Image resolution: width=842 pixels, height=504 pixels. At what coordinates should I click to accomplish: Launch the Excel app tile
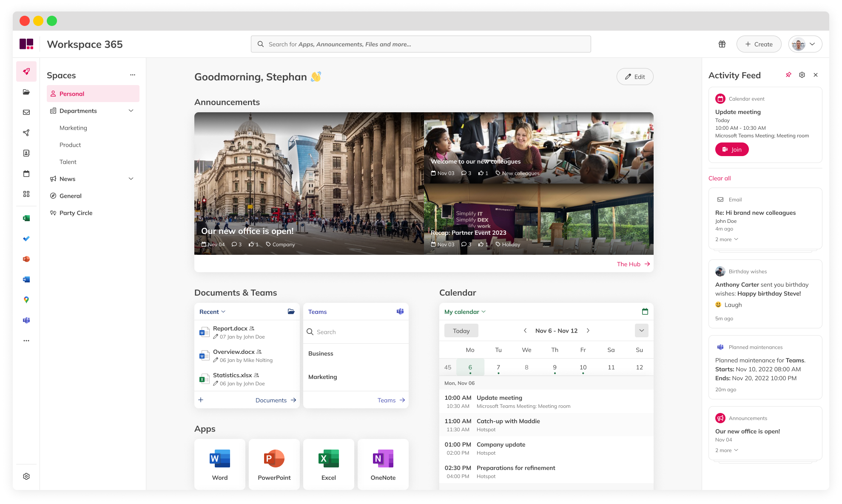[329, 464]
